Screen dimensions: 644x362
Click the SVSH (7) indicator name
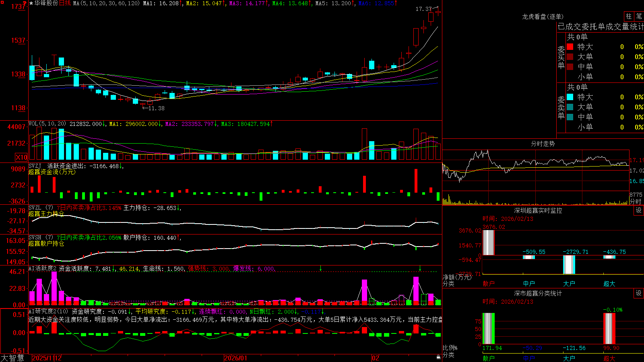point(41,238)
